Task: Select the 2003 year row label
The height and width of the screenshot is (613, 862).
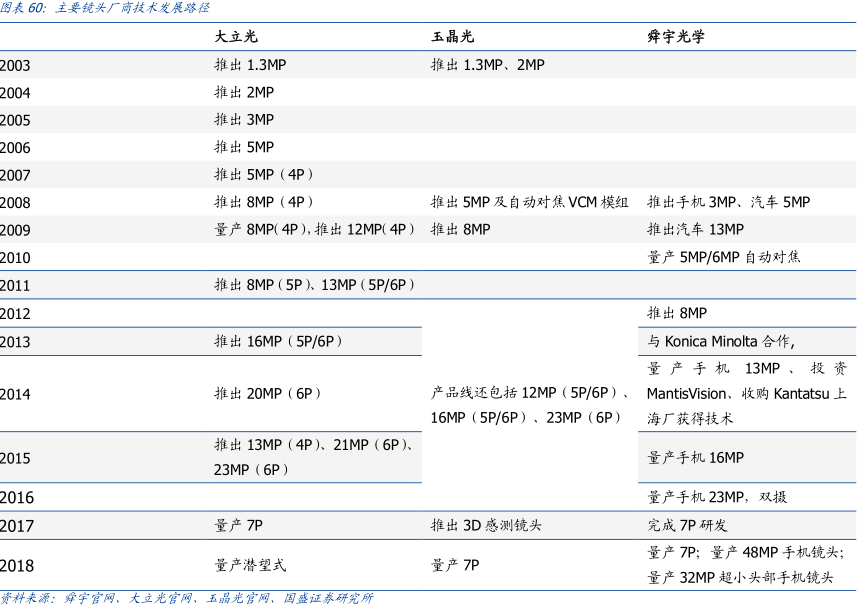Action: 15,66
